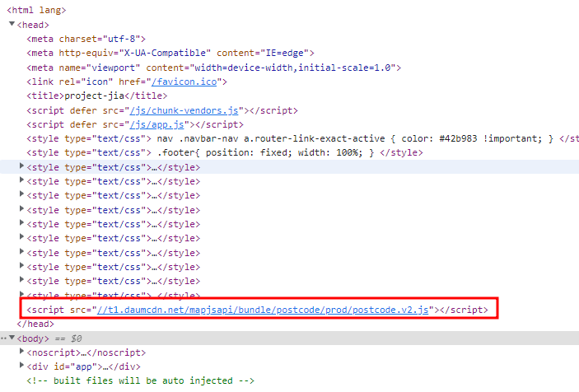Open the three-dots actions beside body row
This screenshot has height=392, width=579.
(3, 338)
